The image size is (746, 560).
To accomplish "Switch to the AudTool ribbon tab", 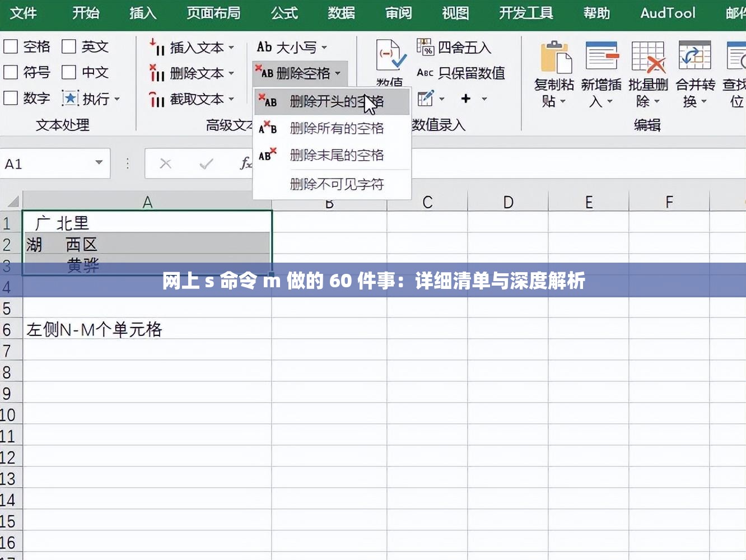I will 667,13.
